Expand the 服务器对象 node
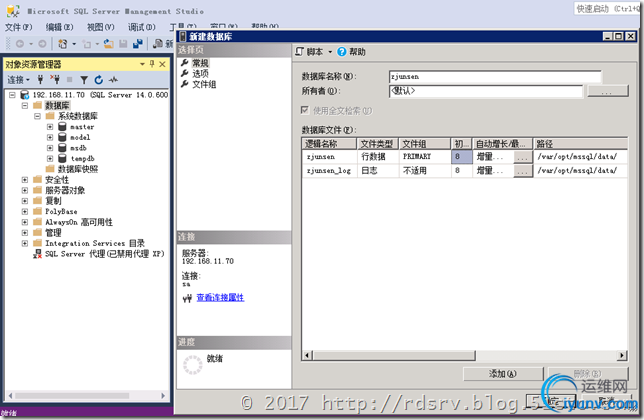 tap(25, 190)
